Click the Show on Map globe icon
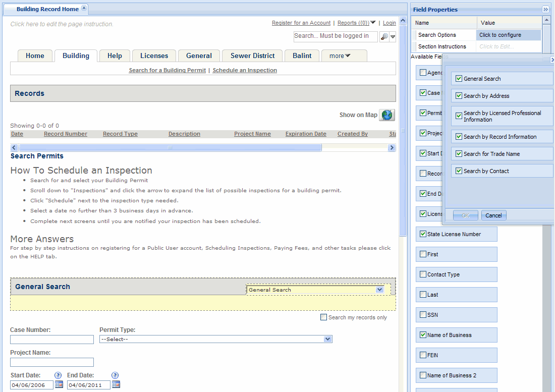555x392 pixels. (387, 115)
